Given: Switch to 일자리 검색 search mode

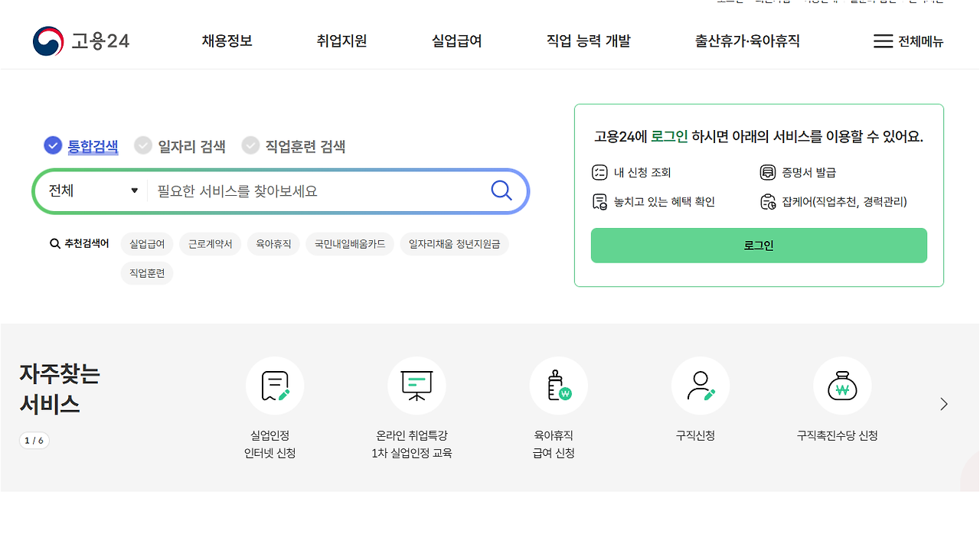Looking at the screenshot, I should coord(143,145).
